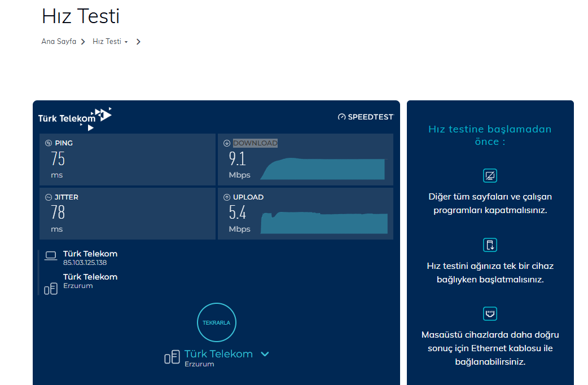
Task: Click the IP address 85.103.125.138
Action: (x=85, y=263)
